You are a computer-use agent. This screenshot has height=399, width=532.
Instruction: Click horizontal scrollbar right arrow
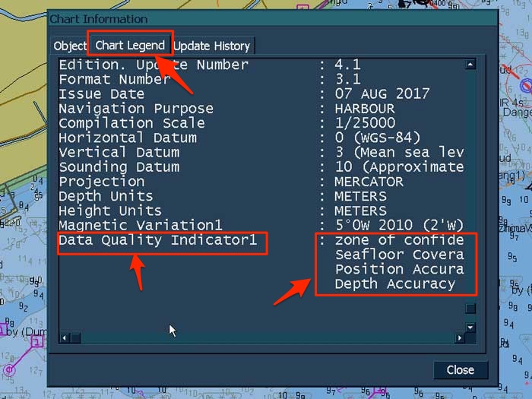[x=460, y=337]
